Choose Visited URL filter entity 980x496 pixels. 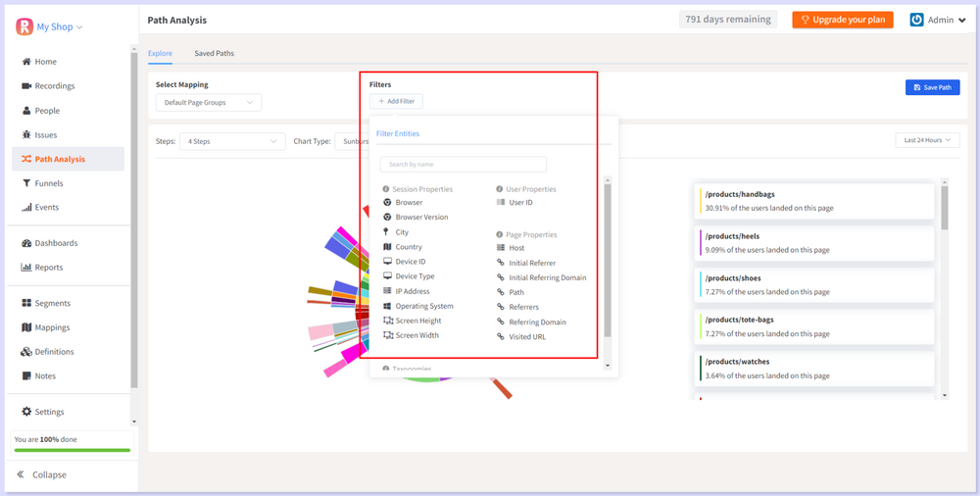[x=519, y=336]
